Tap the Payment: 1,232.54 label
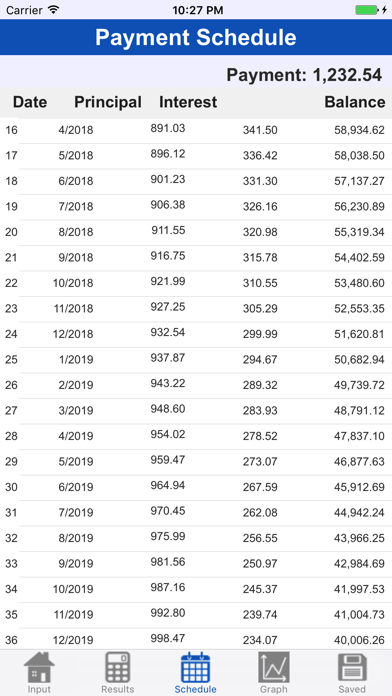The width and height of the screenshot is (392, 696). (x=304, y=75)
